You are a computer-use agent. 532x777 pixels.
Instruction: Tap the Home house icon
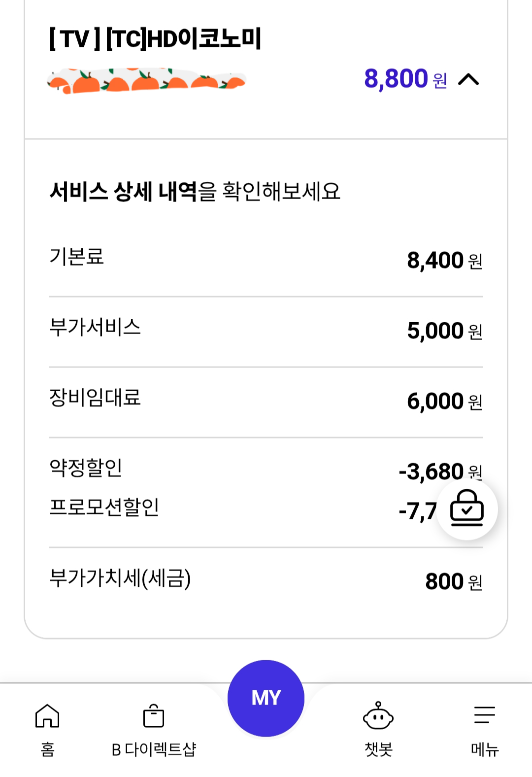point(47,715)
